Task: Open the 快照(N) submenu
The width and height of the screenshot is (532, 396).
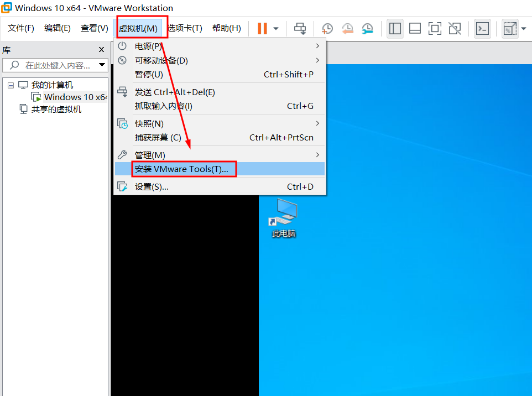Action: (220, 123)
